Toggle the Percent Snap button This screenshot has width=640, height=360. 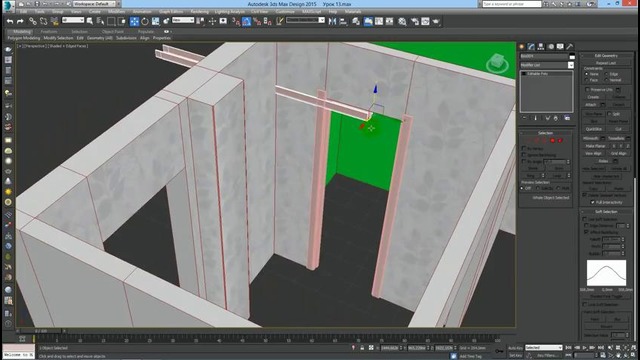click(257, 21)
